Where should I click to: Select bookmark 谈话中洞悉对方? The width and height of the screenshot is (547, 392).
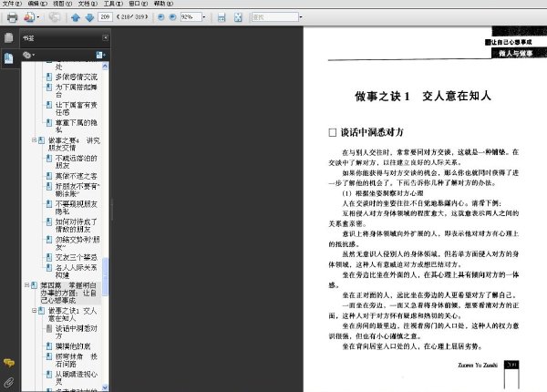click(77, 332)
